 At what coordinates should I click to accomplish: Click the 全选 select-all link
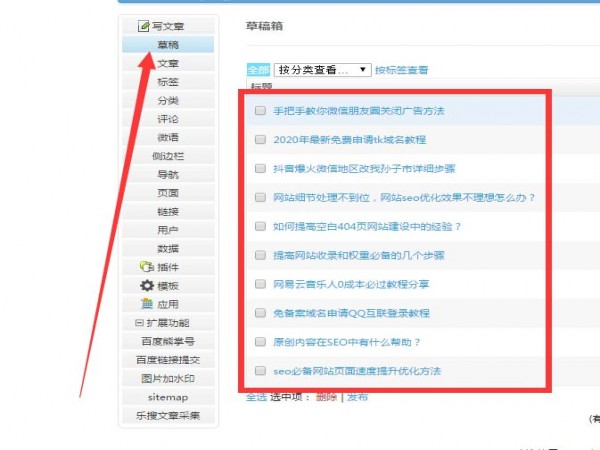pyautogui.click(x=256, y=397)
